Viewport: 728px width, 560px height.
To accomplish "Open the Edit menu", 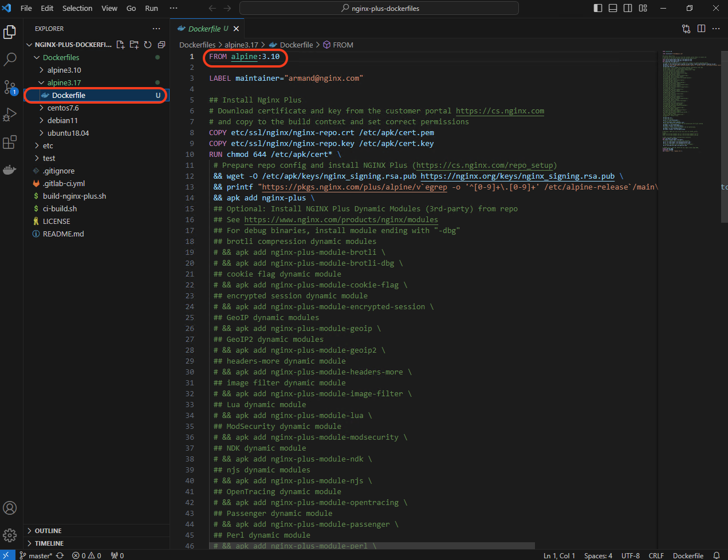I will click(x=47, y=8).
